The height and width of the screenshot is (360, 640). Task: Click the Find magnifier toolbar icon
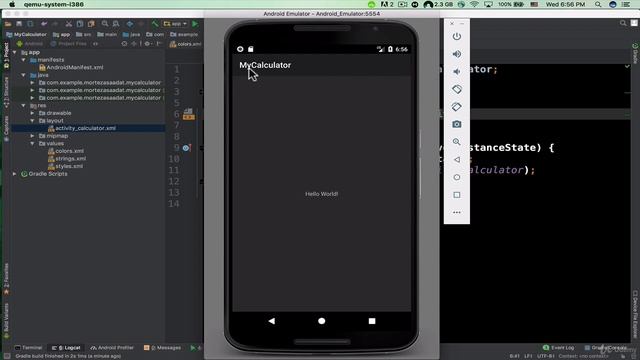105,24
